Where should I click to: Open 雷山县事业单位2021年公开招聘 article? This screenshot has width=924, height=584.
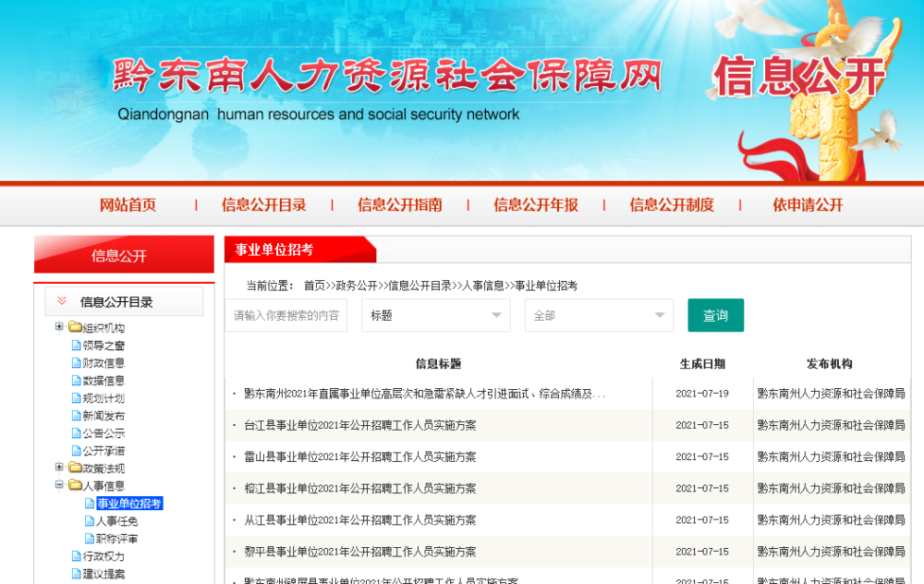tap(360, 457)
